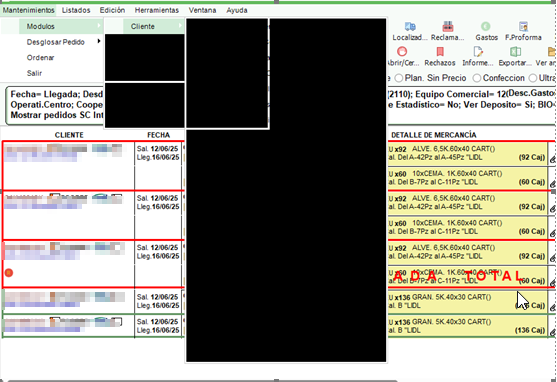Open the Herramientas menu
The width and height of the screenshot is (557, 382).
pyautogui.click(x=157, y=10)
